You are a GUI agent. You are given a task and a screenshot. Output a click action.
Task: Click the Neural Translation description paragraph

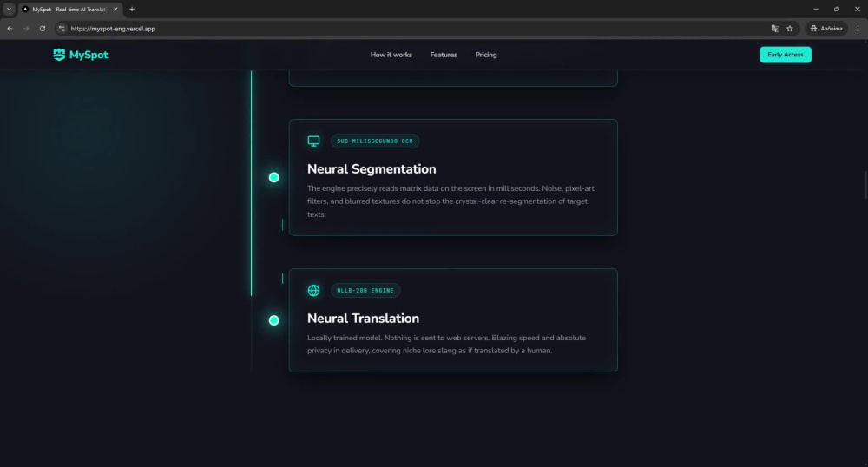tap(446, 344)
